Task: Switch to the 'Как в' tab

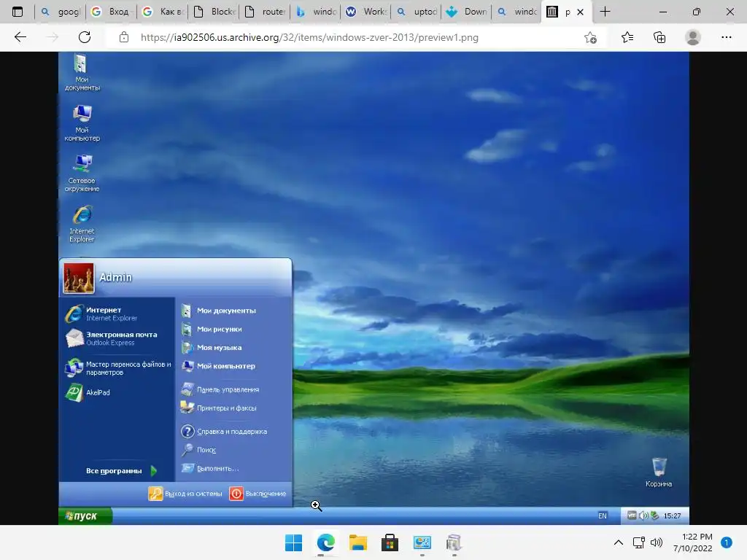Action: tap(163, 12)
